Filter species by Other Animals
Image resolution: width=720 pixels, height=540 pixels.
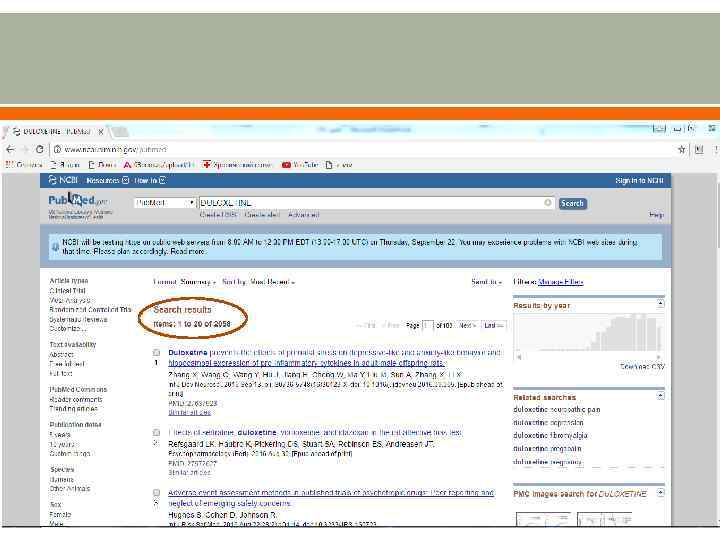pos(70,488)
